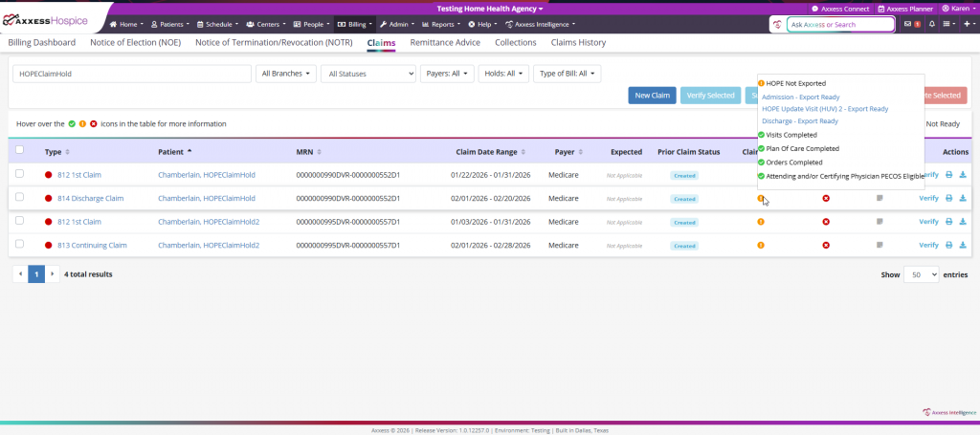The height and width of the screenshot is (435, 980).
Task: Open the All Statuses dropdown
Action: coord(368,74)
